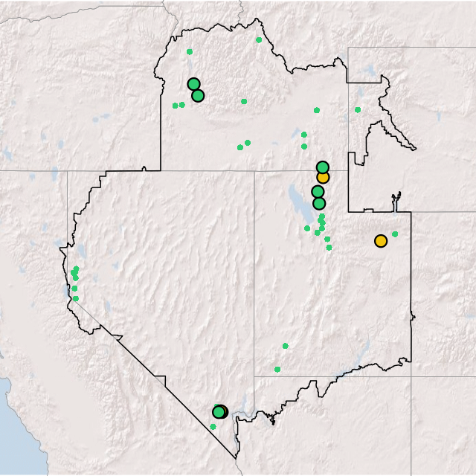Click the large green circle directly above the central yellow marker
Screen dimensions: 476x476
(323, 167)
